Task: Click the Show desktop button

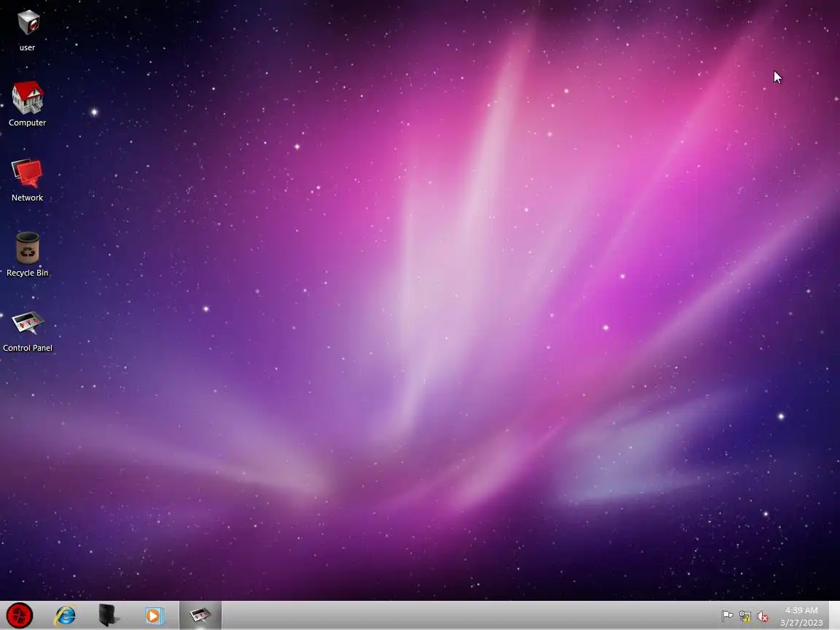Action: [835, 615]
